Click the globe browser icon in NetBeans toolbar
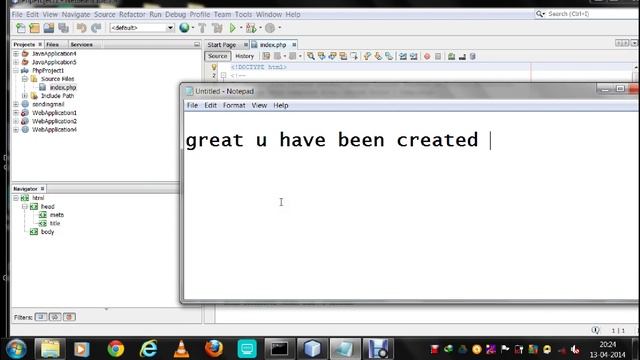 (184, 28)
